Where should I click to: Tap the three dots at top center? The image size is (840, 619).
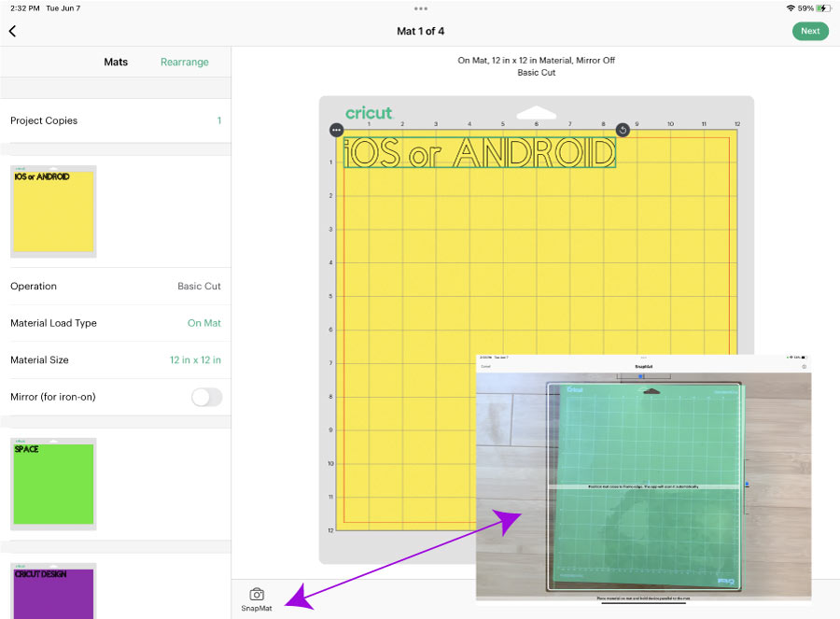pos(421,8)
